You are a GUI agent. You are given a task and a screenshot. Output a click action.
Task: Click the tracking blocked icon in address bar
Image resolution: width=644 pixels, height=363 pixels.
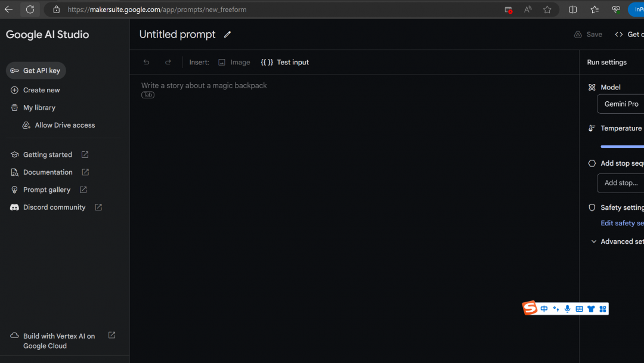[x=509, y=10]
